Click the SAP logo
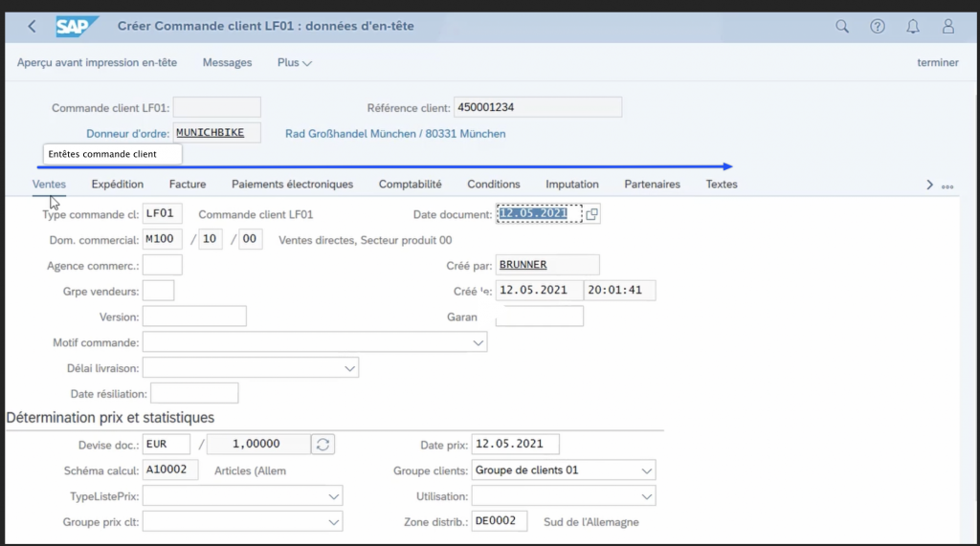 click(77, 27)
